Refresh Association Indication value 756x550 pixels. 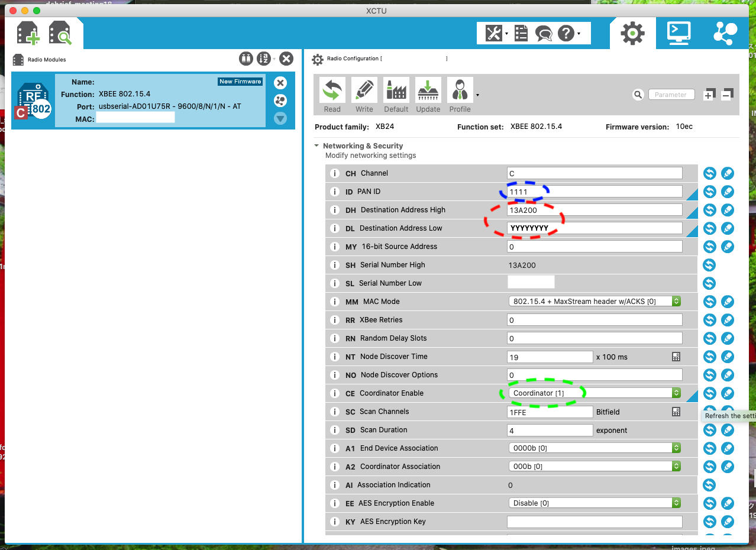click(x=709, y=485)
